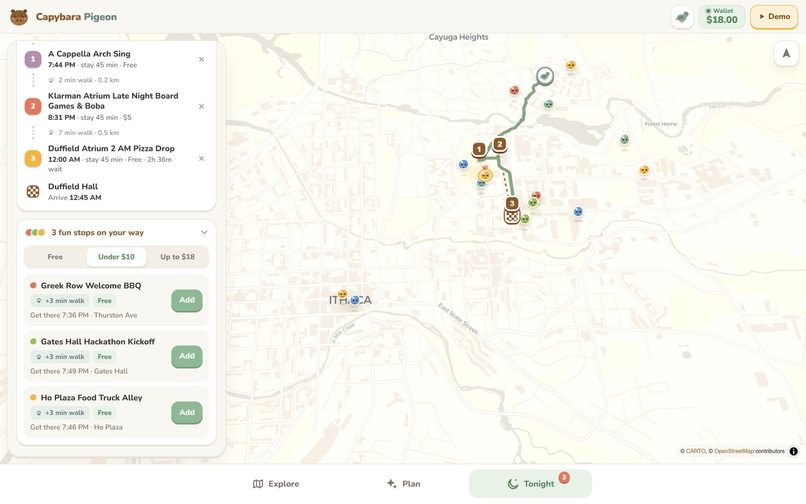Remove A Cappella Arch Sing stop
This screenshot has height=504, width=806.
[202, 60]
